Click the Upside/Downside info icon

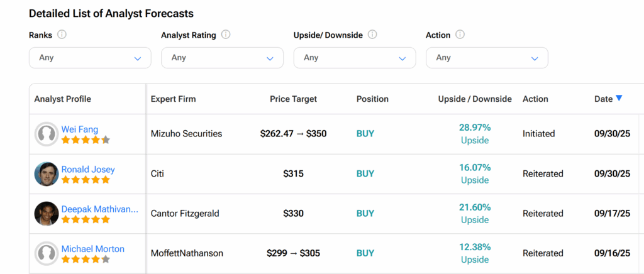coord(372,35)
